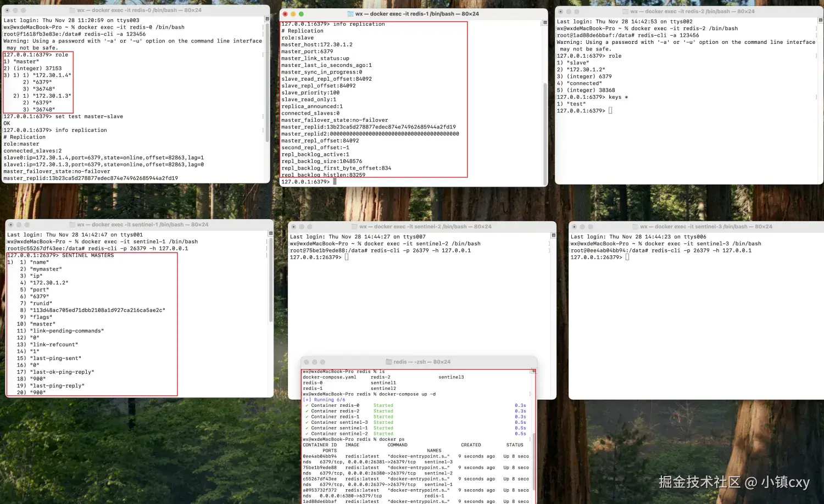This screenshot has height=504, width=824.
Task: Click the 'Running 6/6' status line
Action: (324, 400)
